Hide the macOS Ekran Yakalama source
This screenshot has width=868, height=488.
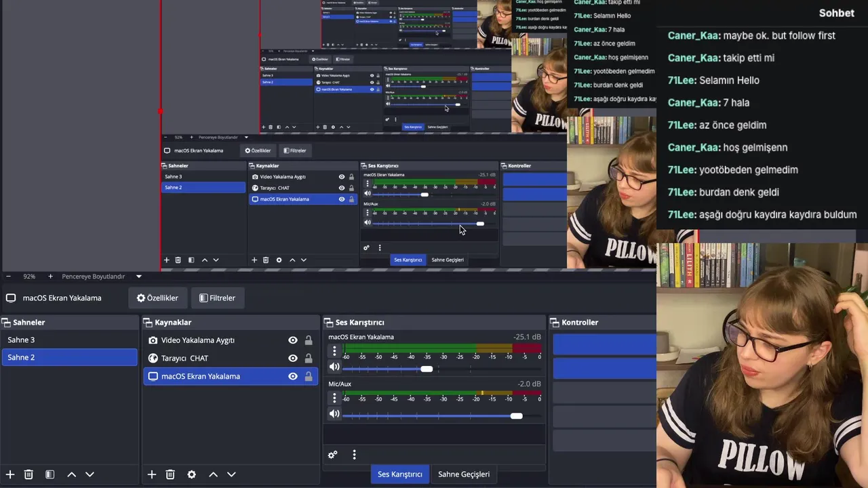tap(293, 376)
